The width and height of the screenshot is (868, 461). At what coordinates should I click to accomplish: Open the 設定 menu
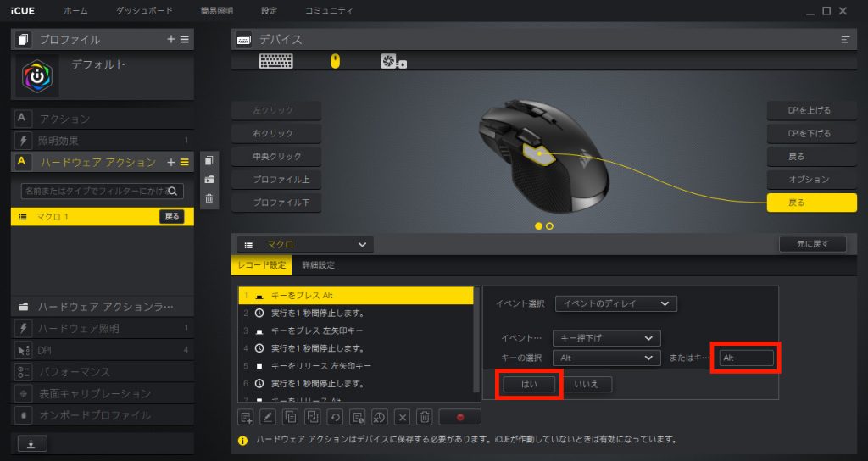[x=269, y=11]
